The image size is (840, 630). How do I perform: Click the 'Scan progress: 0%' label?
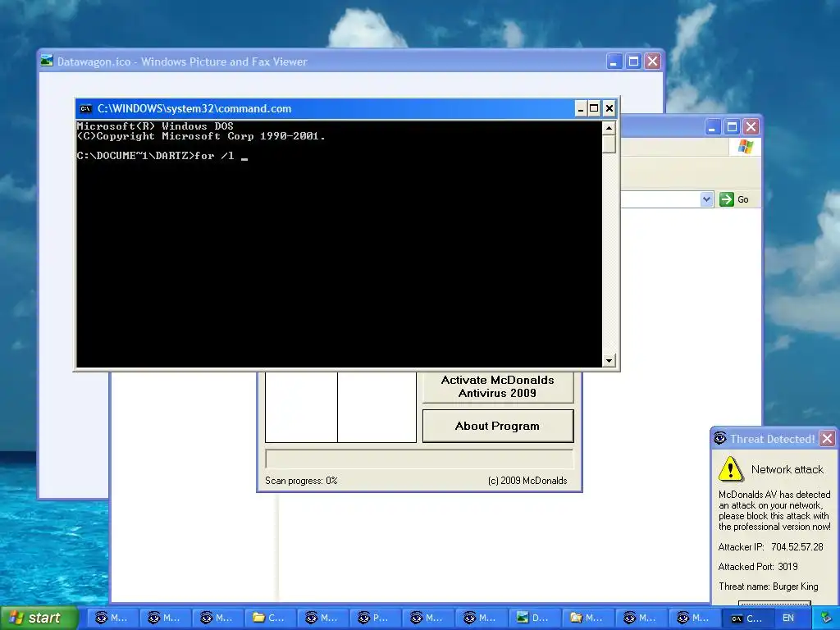tap(301, 481)
